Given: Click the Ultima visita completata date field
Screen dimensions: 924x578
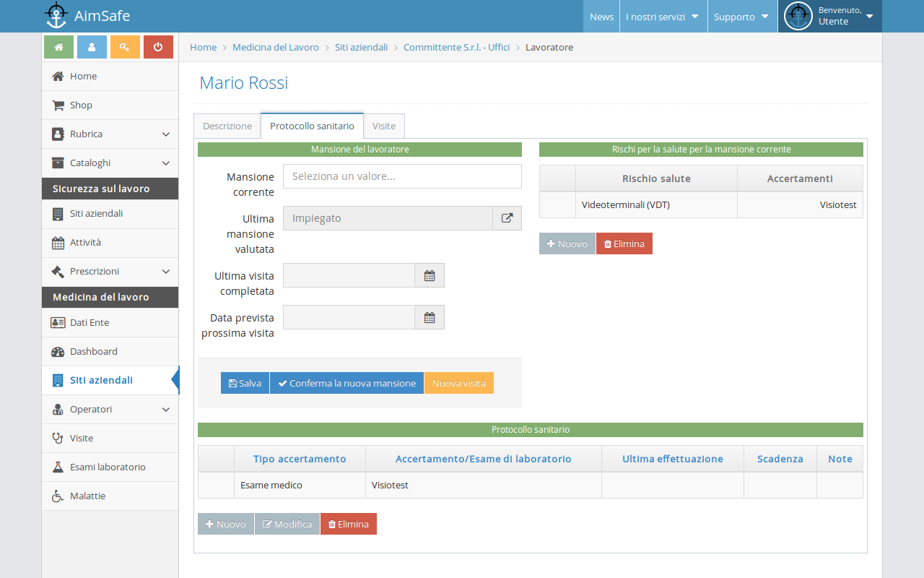Looking at the screenshot, I should pyautogui.click(x=349, y=275).
